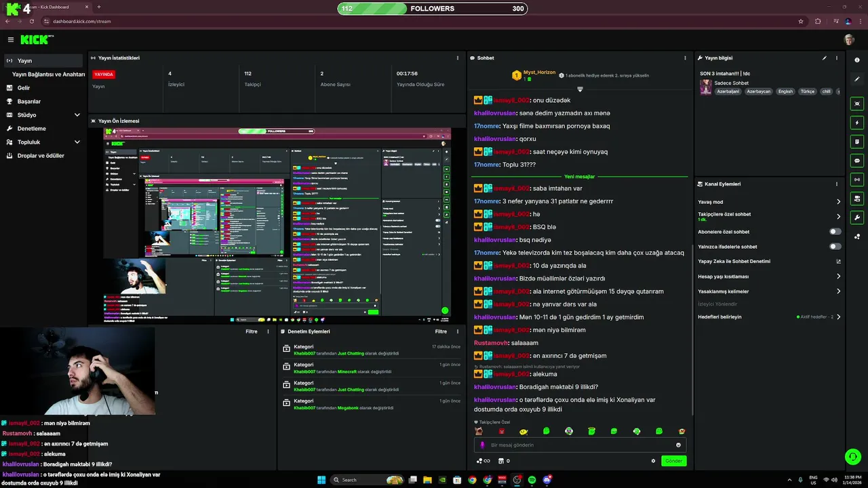Click the KICK logo in the header
The width and height of the screenshot is (868, 488).
[37, 40]
